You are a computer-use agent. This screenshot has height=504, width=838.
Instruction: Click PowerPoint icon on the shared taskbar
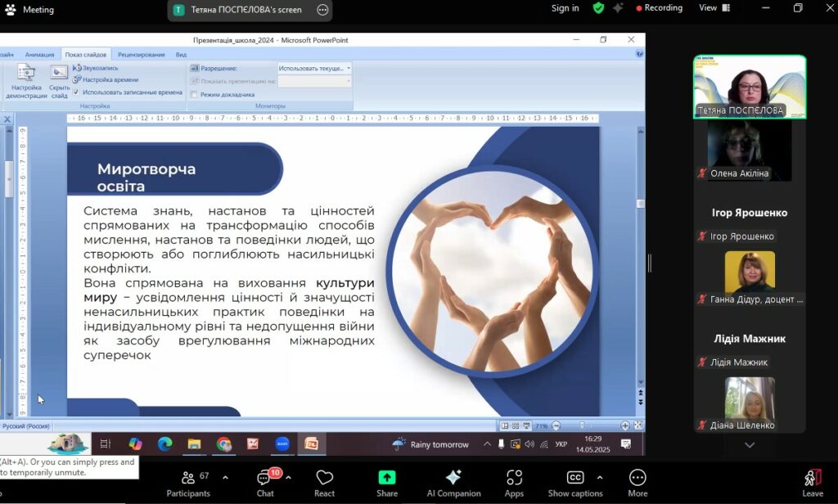pos(311,443)
